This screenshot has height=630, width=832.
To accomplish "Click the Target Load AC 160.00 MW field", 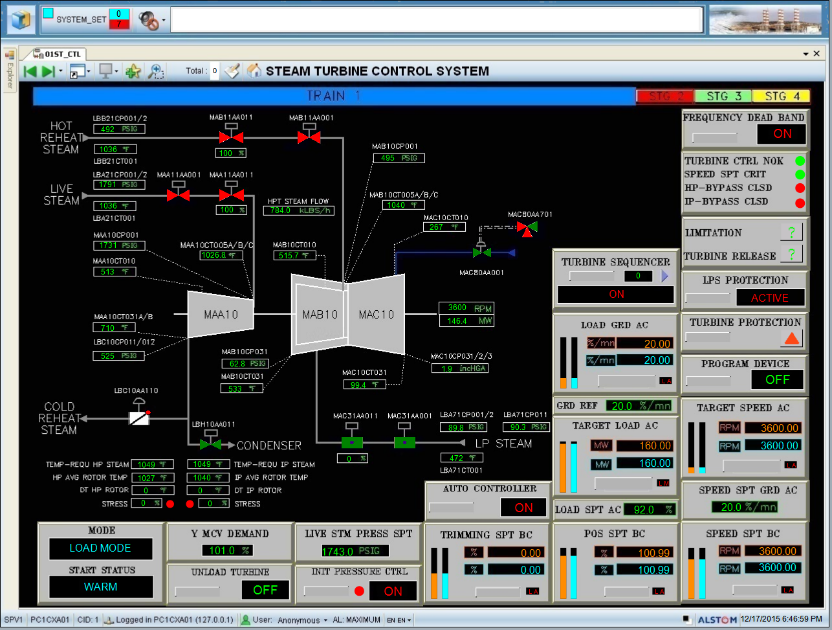I will [x=644, y=464].
